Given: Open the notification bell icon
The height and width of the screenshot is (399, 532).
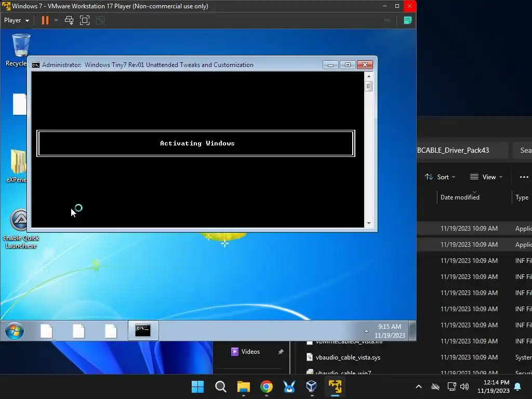Looking at the screenshot, I should point(518,387).
